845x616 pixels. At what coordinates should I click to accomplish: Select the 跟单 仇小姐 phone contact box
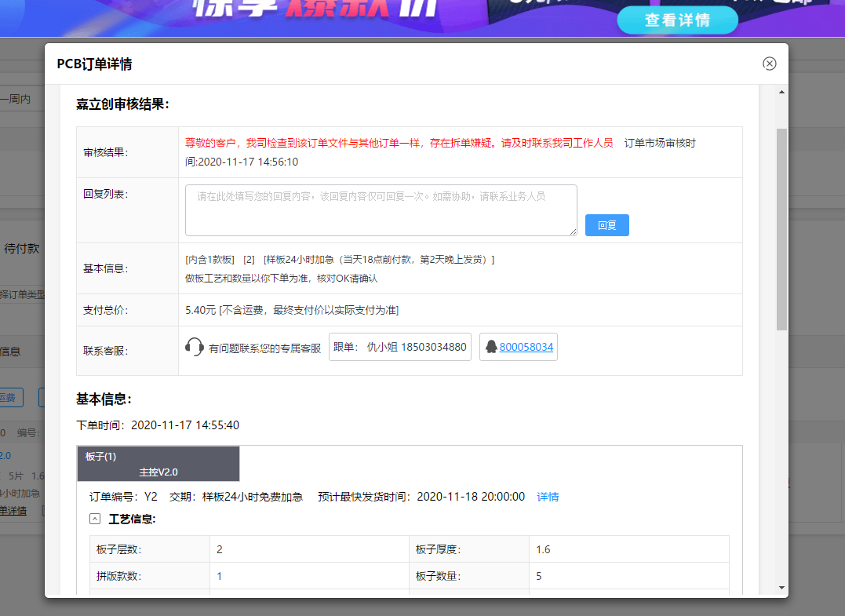pos(400,347)
